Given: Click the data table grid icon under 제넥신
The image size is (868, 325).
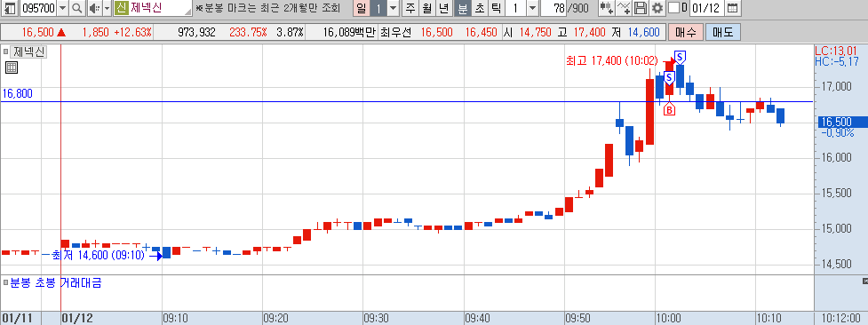Looking at the screenshot, I should tap(11, 67).
